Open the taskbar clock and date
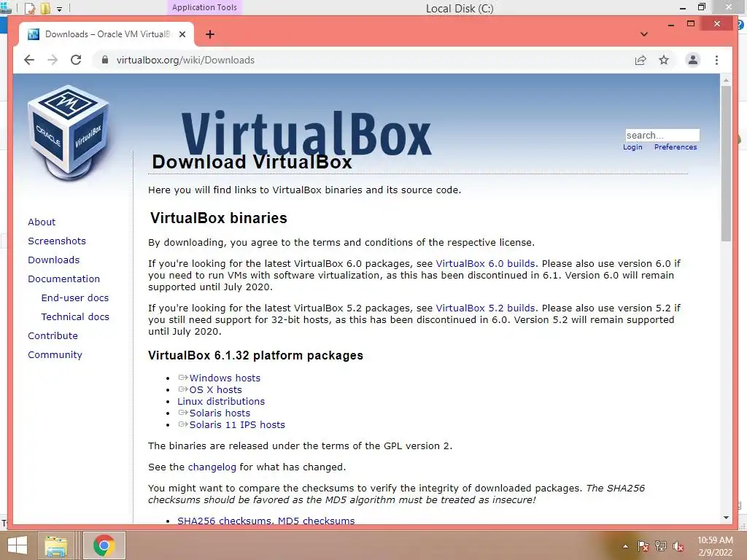747x560 pixels. pyautogui.click(x=715, y=546)
